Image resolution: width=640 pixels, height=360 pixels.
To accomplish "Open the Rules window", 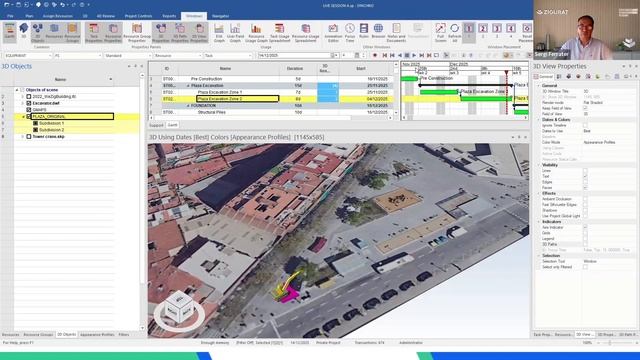I will coord(364,31).
